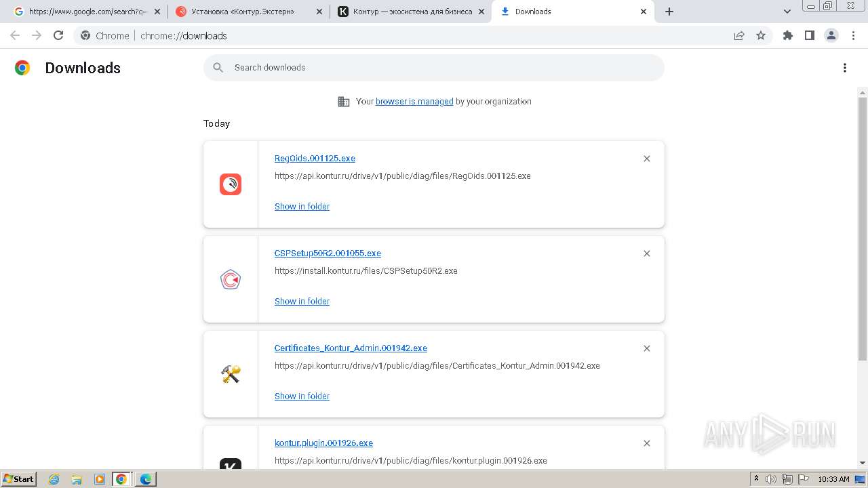Remove kontur.plugin.001926.exe from the list
Screen dimensions: 868x488
point(647,443)
